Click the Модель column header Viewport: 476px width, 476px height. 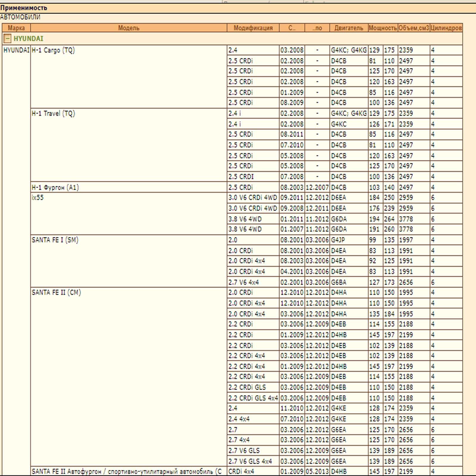129,28
